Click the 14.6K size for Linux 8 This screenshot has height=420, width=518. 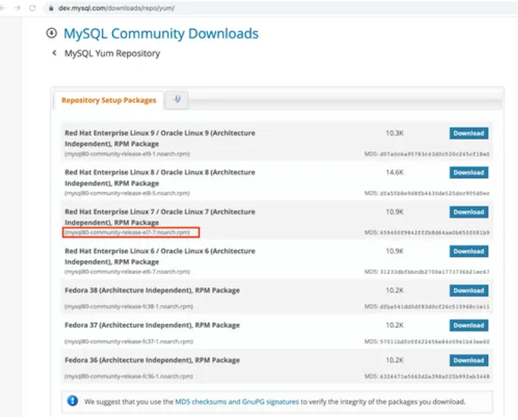pos(395,172)
